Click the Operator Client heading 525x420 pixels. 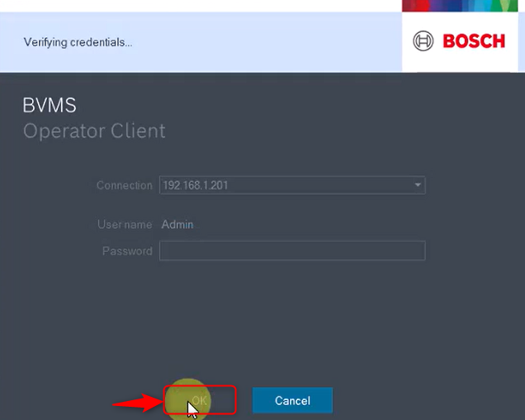pos(94,131)
